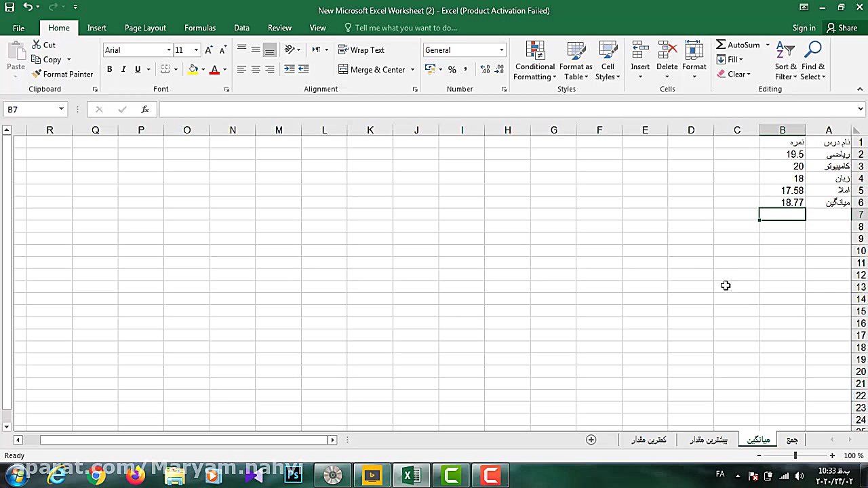Toggle Middle Align for cells
The width and height of the screenshot is (868, 488).
(256, 49)
